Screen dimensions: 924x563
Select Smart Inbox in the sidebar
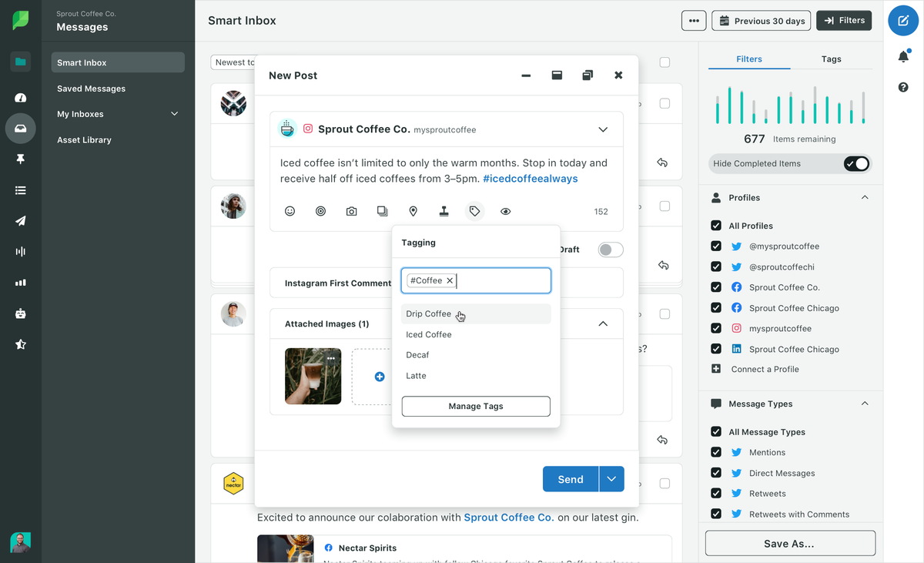118,62
